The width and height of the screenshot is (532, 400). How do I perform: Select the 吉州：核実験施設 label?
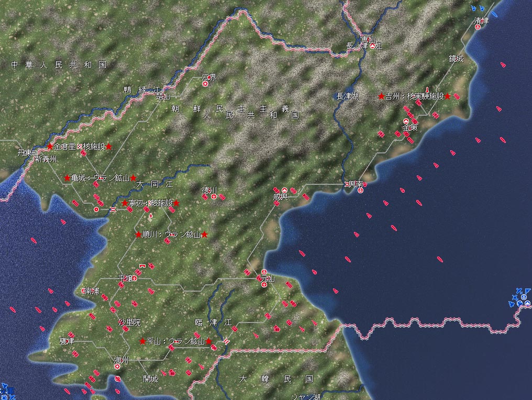(415, 96)
